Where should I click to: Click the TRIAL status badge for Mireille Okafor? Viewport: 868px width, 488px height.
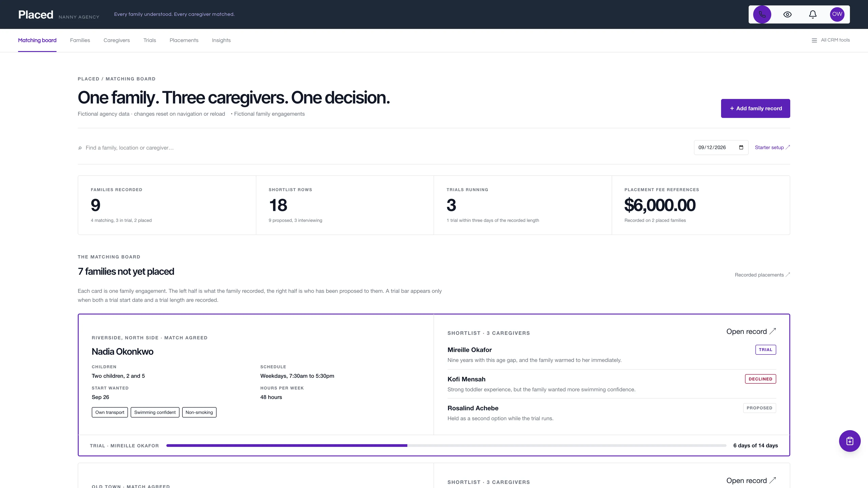click(x=765, y=350)
